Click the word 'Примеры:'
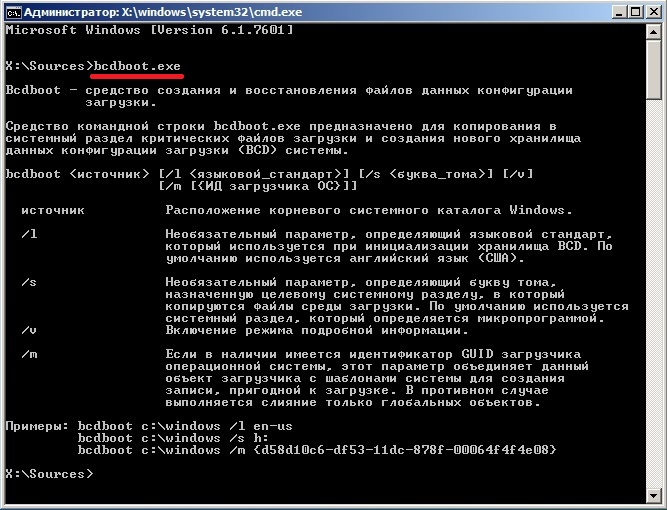The height and width of the screenshot is (510, 667). (37, 426)
